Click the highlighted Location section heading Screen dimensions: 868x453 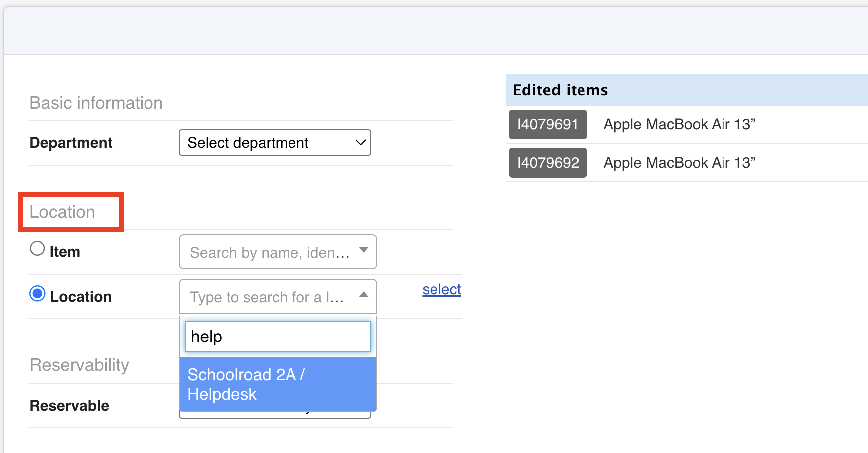(63, 212)
